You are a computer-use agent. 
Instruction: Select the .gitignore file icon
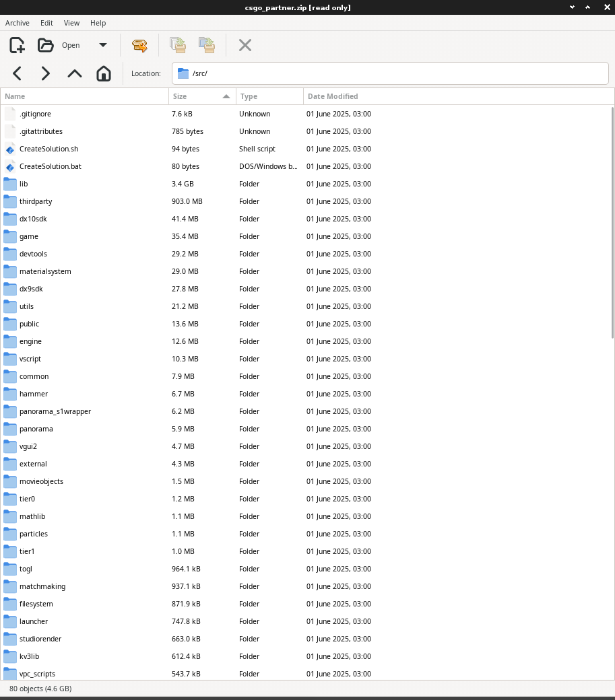(10, 114)
